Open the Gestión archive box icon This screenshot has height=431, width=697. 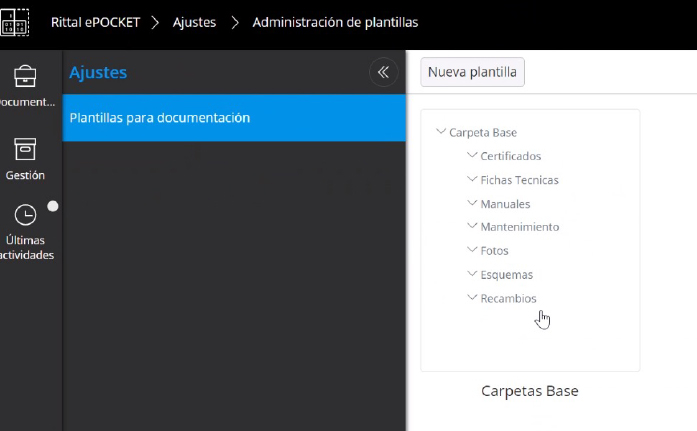pyautogui.click(x=25, y=149)
